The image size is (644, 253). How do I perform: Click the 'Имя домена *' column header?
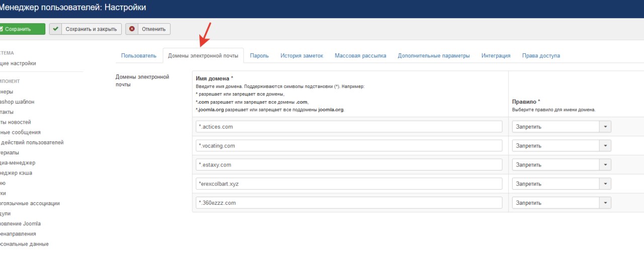(214, 79)
